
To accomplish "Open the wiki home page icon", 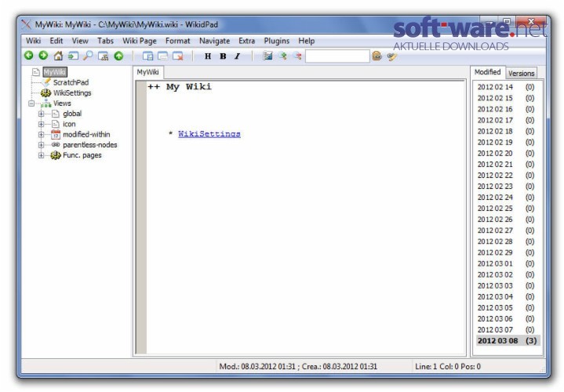I will tap(58, 56).
